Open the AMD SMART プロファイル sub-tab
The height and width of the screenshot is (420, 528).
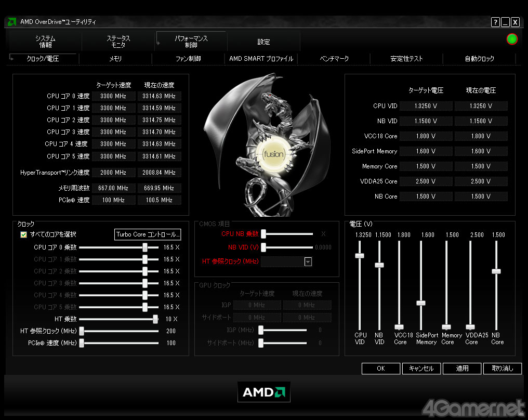point(261,59)
